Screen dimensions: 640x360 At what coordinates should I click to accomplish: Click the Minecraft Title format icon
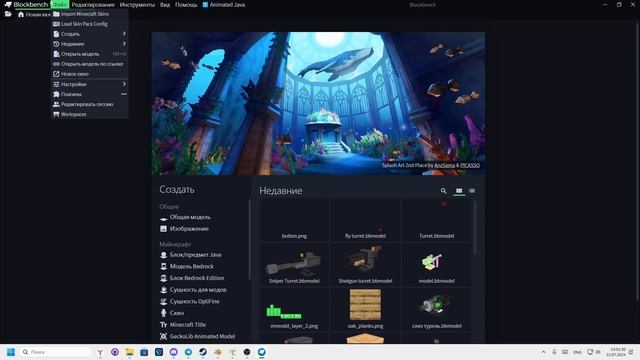163,324
